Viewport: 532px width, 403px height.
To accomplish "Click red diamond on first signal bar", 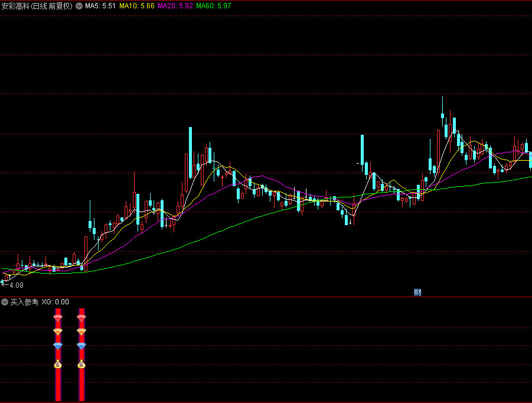I will (58, 318).
